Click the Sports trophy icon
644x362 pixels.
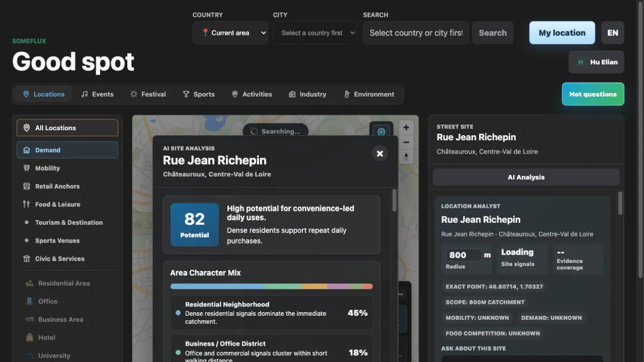click(186, 94)
